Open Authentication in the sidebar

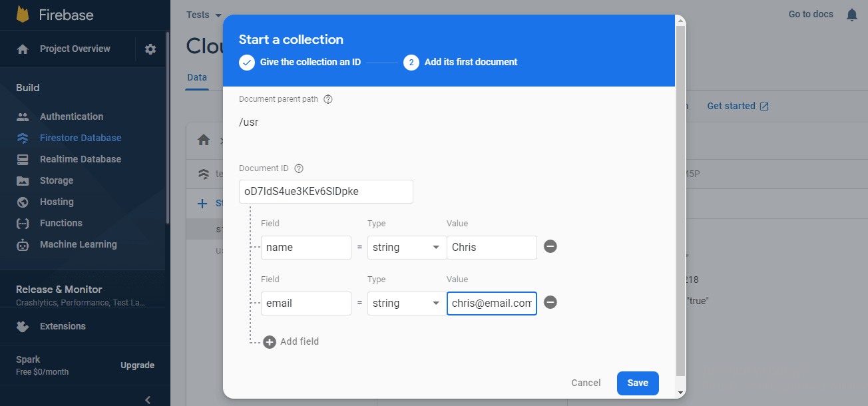click(x=71, y=116)
